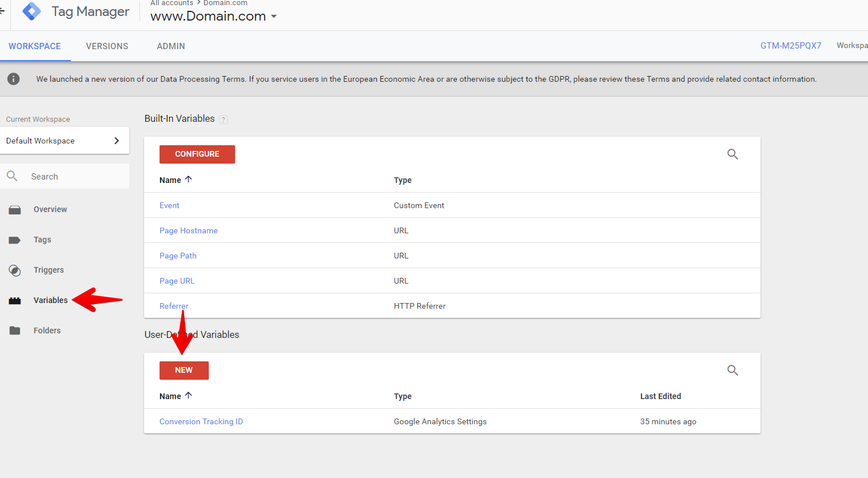Select Variables in the sidebar
This screenshot has height=478, width=868.
point(51,300)
